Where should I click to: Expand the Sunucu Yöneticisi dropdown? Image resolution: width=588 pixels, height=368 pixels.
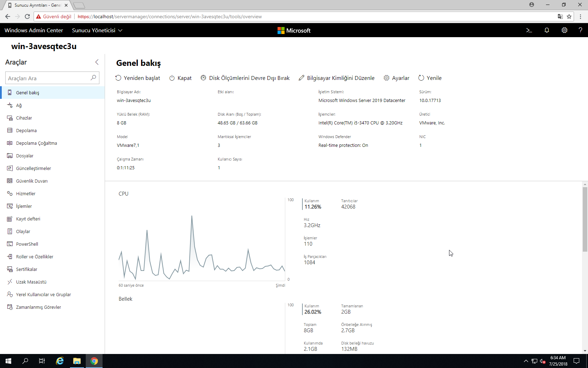coord(97,30)
